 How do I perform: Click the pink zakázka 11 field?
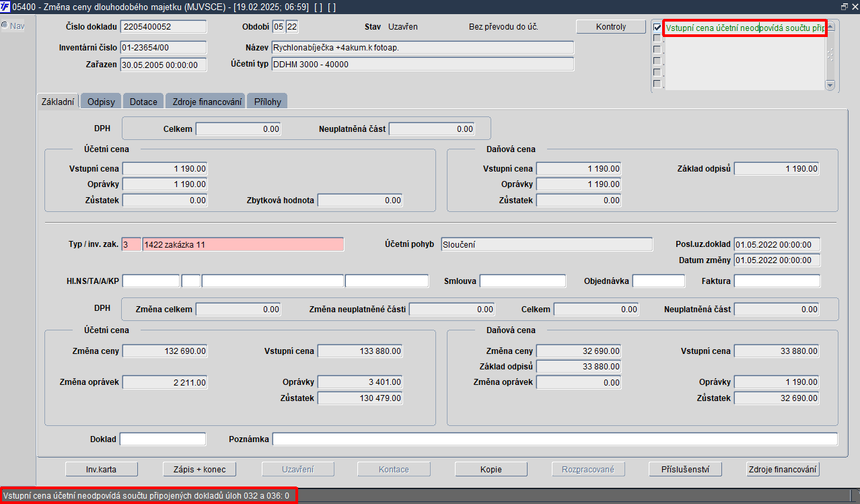pyautogui.click(x=243, y=244)
